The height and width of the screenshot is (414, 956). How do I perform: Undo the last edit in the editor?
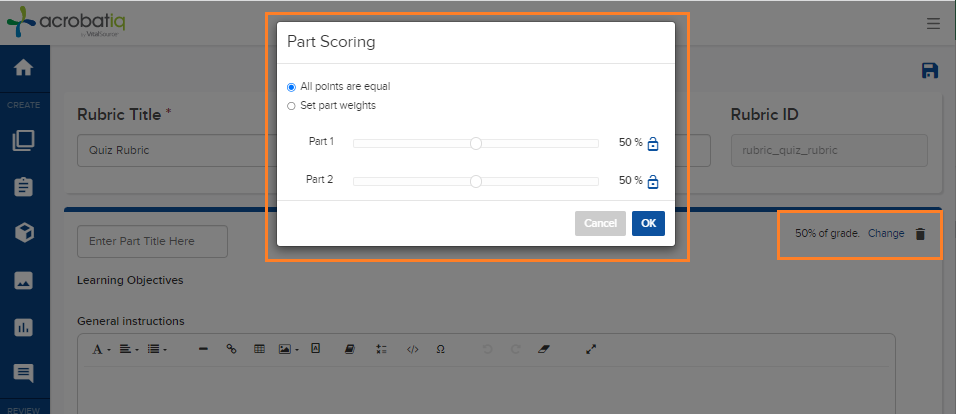[x=487, y=349]
